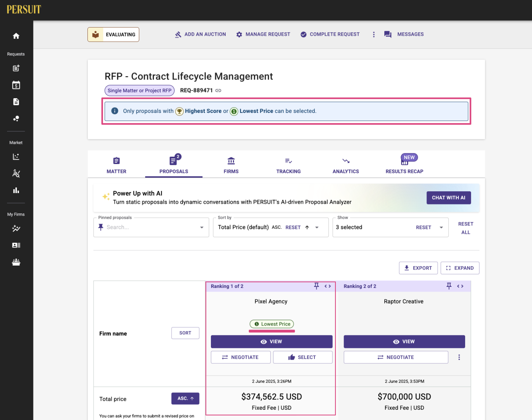
Task: Click the group icon under My Firms
Action: click(x=16, y=262)
